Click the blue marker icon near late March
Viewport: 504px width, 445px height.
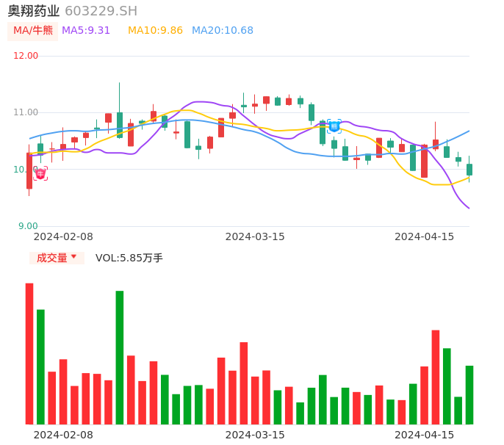[334, 126]
